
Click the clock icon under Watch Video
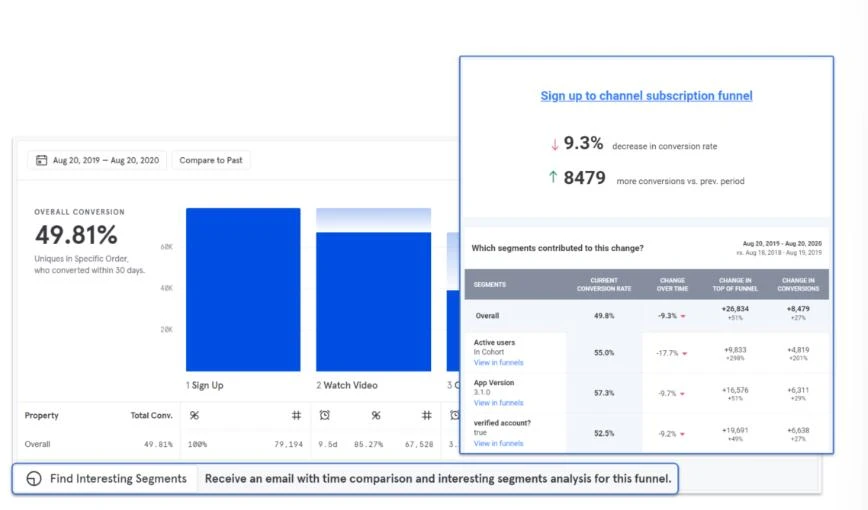coord(325,415)
